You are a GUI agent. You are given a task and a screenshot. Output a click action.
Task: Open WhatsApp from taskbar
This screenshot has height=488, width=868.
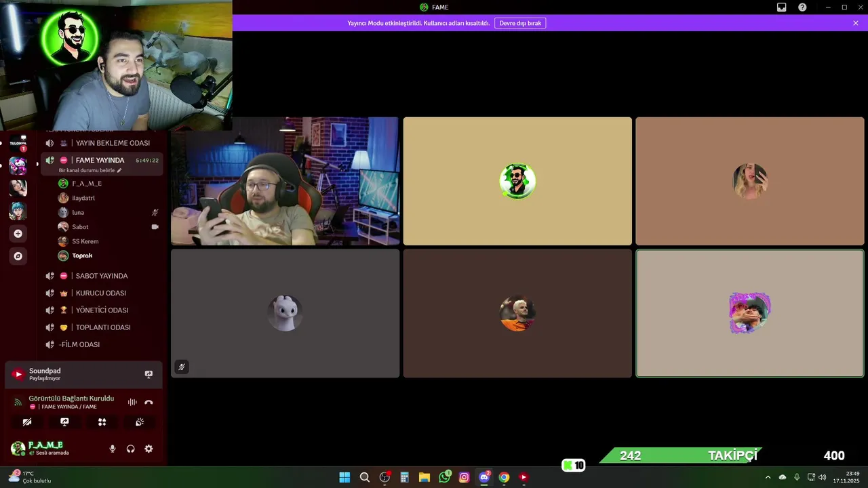[444, 477]
